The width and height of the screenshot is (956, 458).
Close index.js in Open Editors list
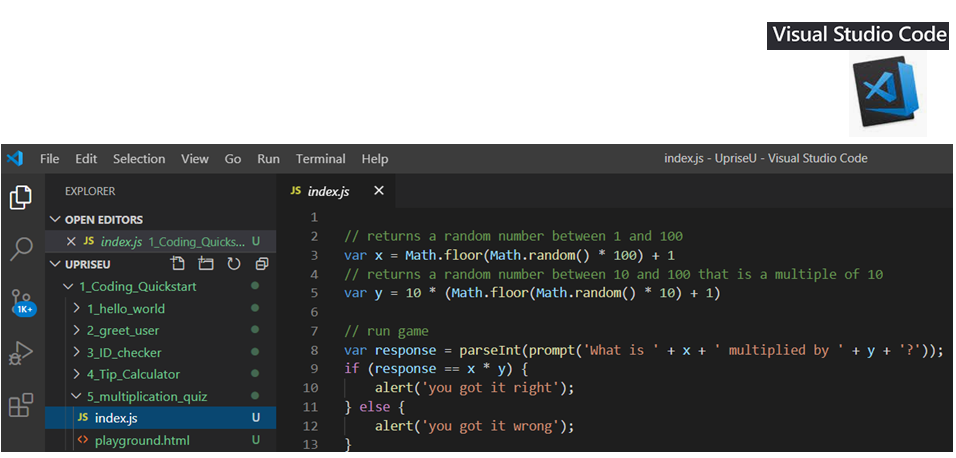71,241
